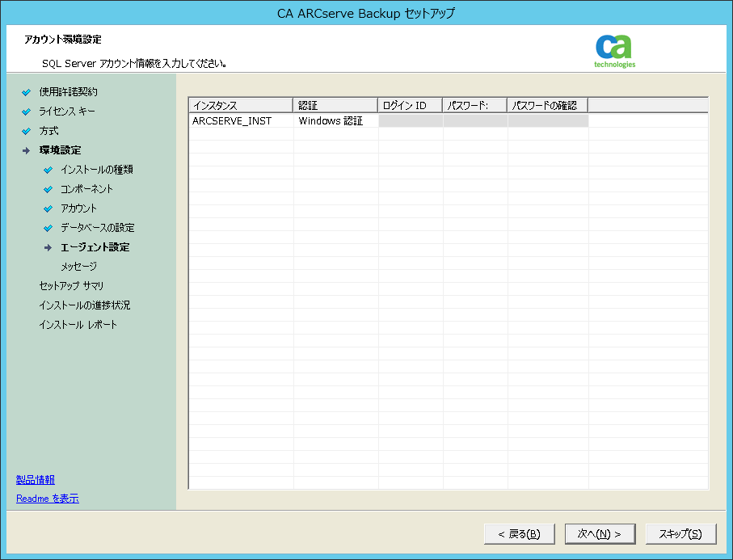Click the ログイン ID field for ARCSERVE_INST
The image size is (733, 560).
pyautogui.click(x=411, y=120)
